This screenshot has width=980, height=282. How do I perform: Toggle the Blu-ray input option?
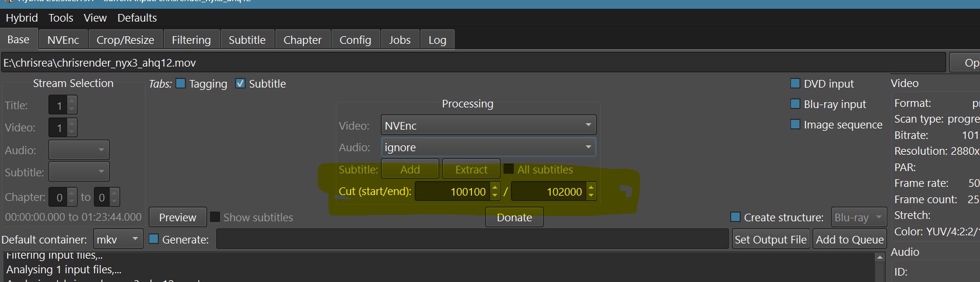pyautogui.click(x=795, y=104)
